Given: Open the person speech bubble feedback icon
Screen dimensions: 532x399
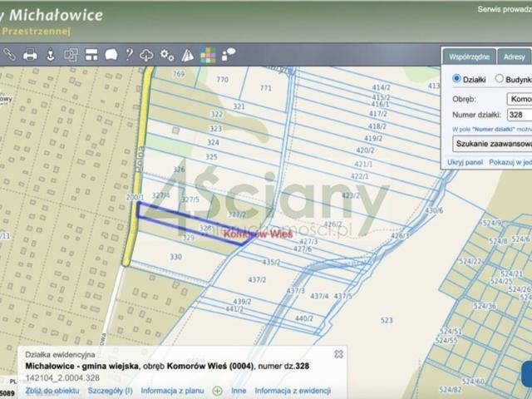Looking at the screenshot, I should pyautogui.click(x=229, y=54).
